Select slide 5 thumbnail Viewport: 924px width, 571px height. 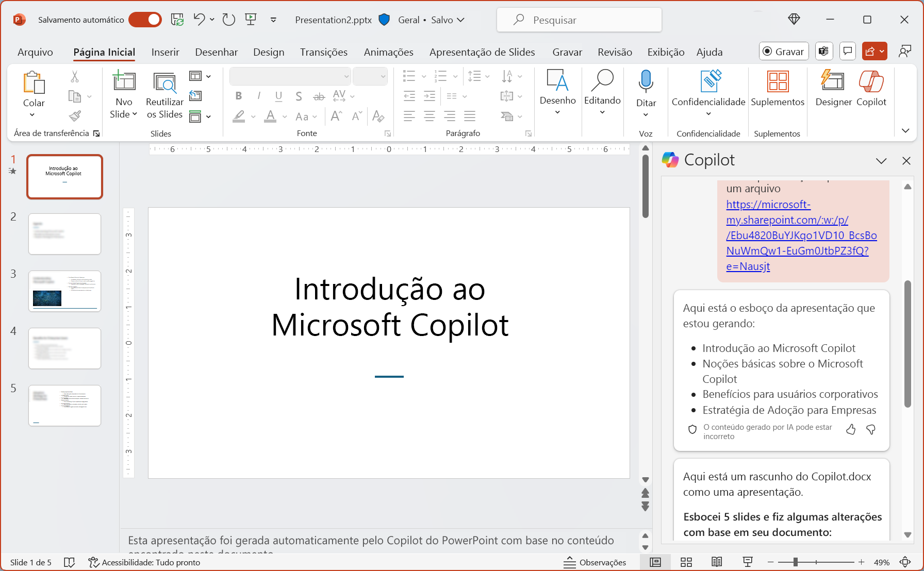coord(64,406)
